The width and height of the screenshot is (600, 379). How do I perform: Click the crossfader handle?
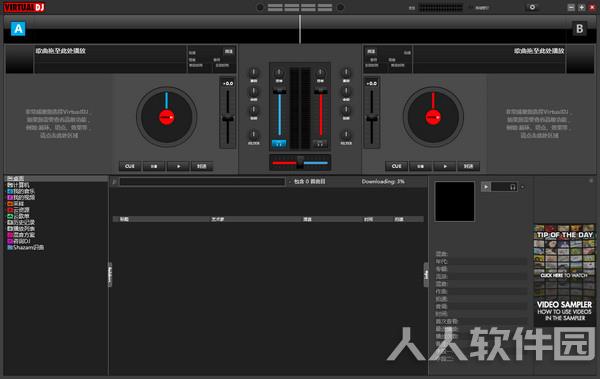click(300, 162)
